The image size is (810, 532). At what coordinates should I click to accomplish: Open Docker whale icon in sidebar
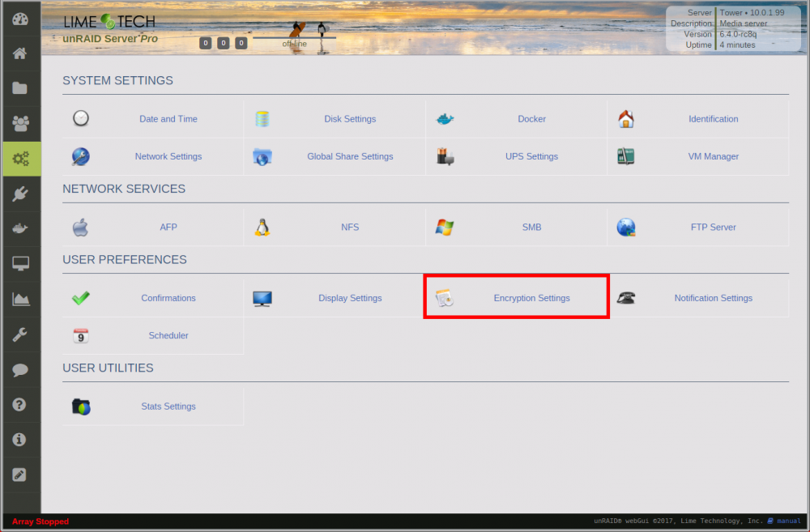(x=20, y=228)
